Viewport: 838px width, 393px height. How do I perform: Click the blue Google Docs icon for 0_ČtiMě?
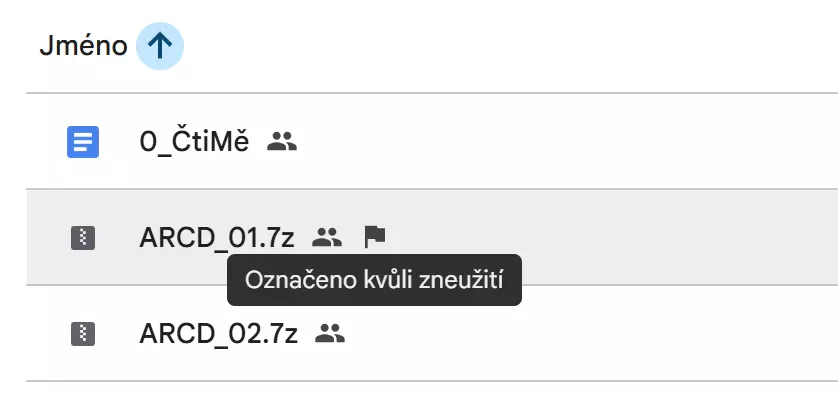tap(83, 142)
